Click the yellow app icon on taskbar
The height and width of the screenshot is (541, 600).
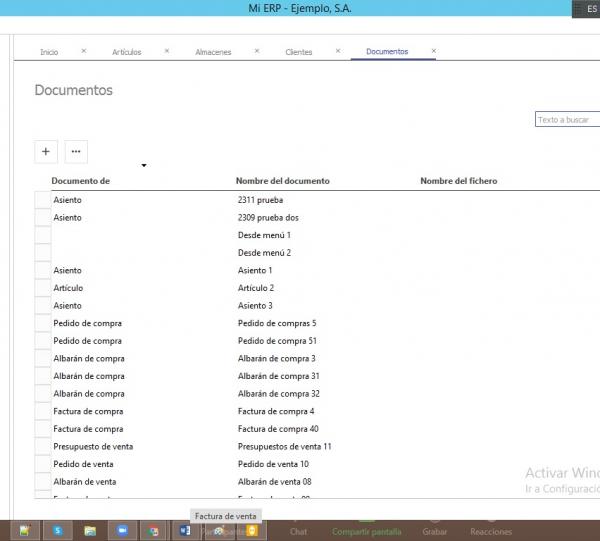252,531
